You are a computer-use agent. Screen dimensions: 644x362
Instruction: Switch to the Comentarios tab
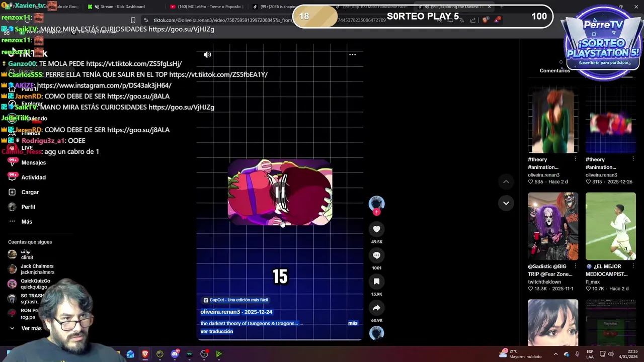point(555,71)
